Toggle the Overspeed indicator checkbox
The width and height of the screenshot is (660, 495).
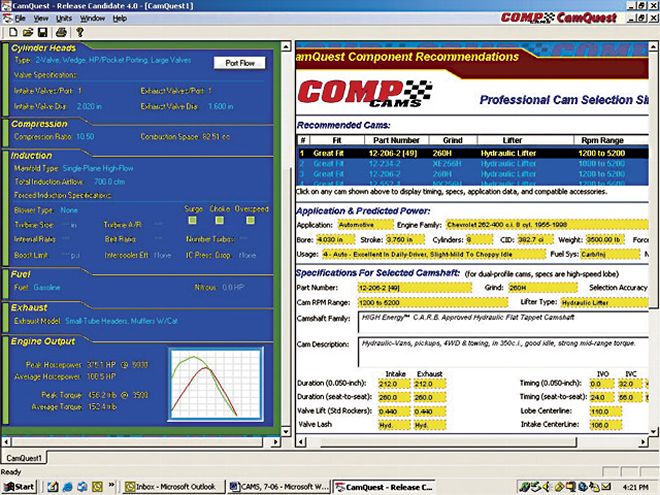[x=250, y=220]
